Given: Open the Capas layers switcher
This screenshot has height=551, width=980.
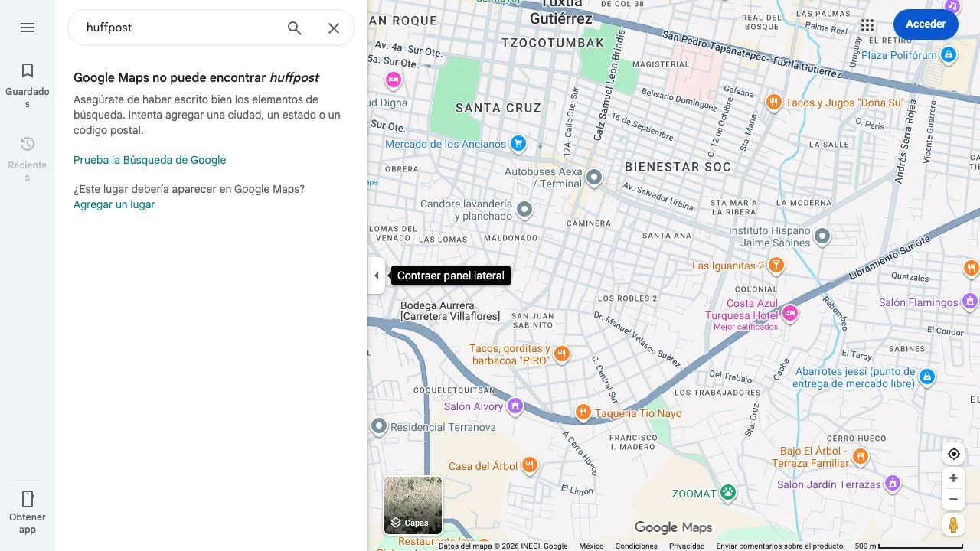Looking at the screenshot, I should (412, 522).
